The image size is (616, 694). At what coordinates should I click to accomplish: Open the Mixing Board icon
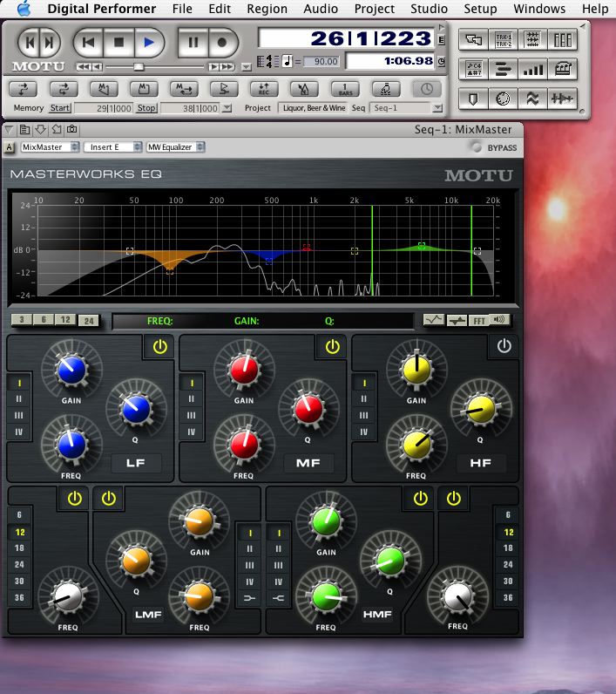pos(563,40)
